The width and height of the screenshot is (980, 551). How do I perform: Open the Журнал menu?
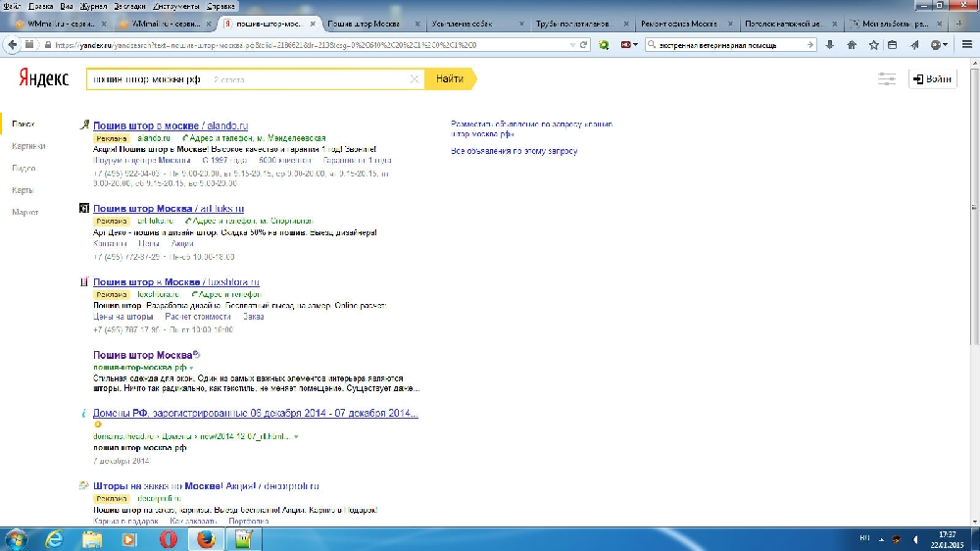(93, 6)
